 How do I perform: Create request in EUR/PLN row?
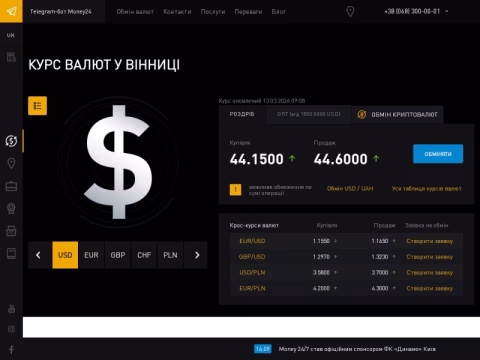pos(430,288)
